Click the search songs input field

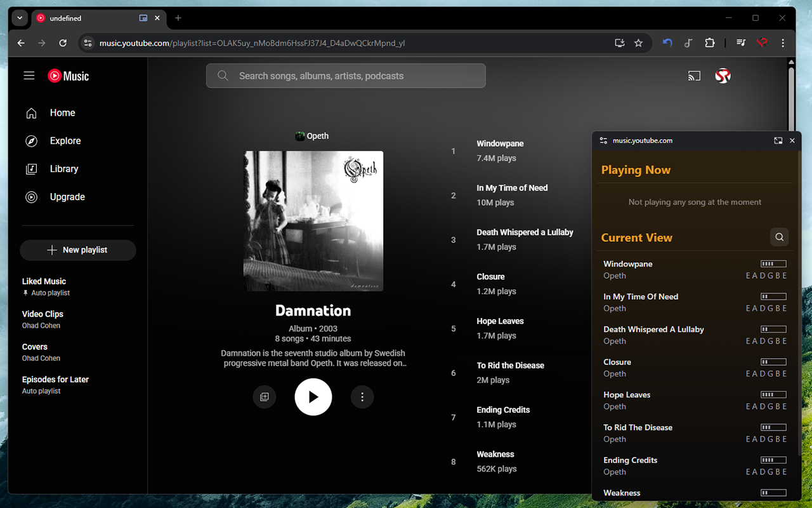tap(346, 76)
